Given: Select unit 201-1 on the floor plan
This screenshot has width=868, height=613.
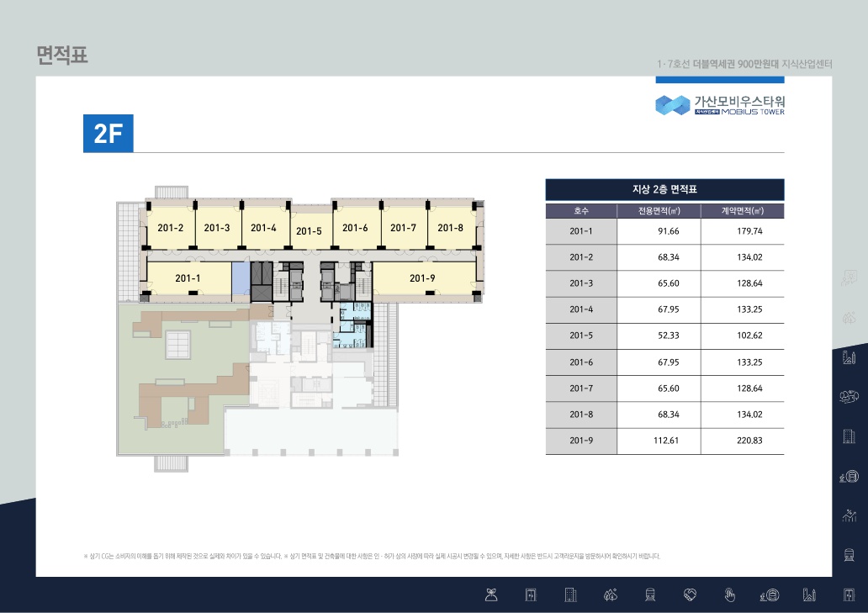Looking at the screenshot, I should (188, 278).
